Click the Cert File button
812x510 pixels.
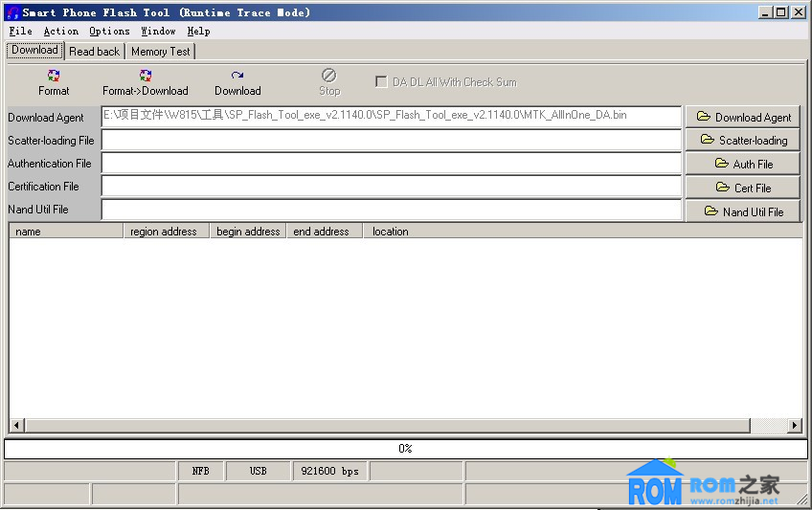pos(743,188)
